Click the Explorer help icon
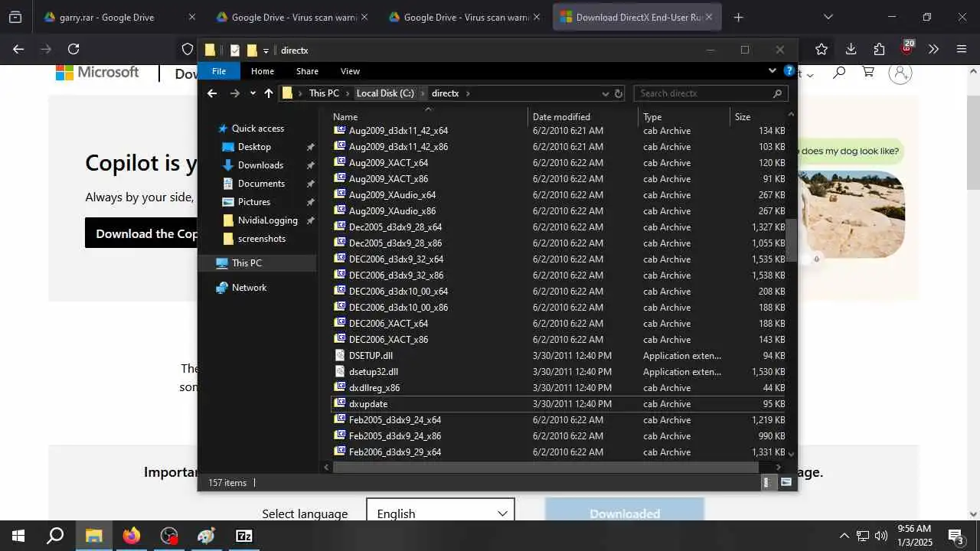 click(x=789, y=70)
